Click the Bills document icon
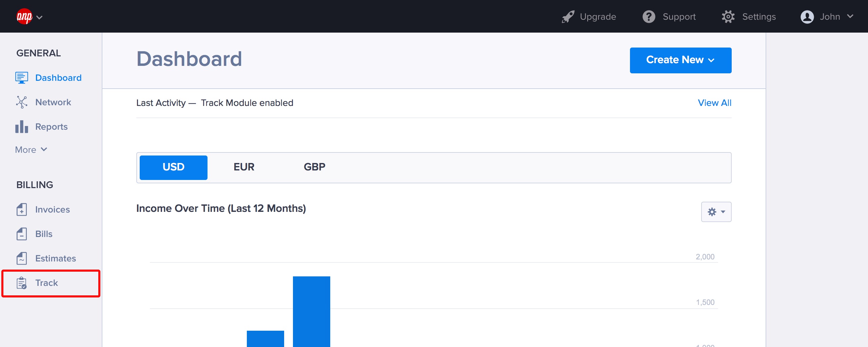 click(x=21, y=234)
